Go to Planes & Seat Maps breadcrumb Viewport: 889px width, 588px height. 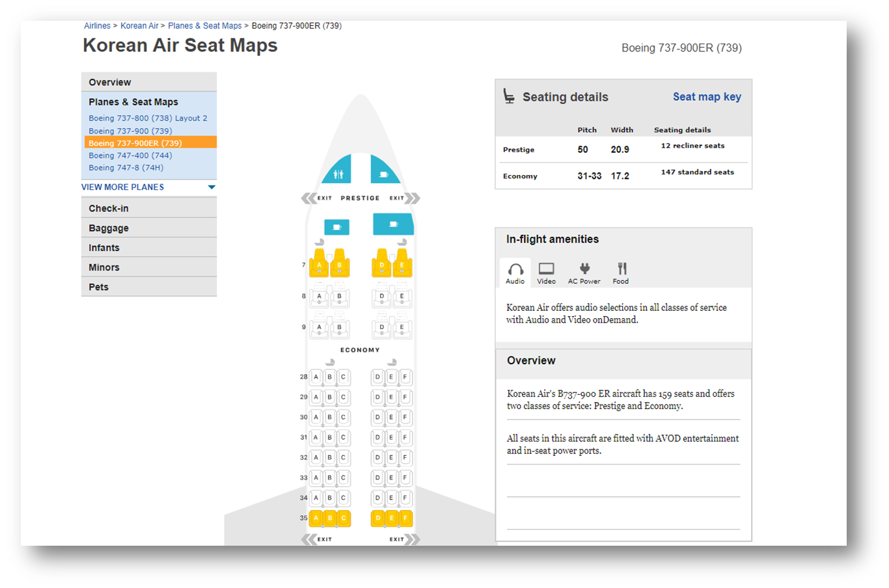point(204,26)
